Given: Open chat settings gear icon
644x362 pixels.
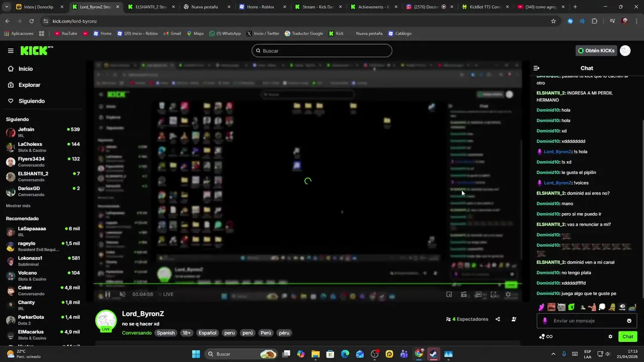Looking at the screenshot, I should (610, 337).
